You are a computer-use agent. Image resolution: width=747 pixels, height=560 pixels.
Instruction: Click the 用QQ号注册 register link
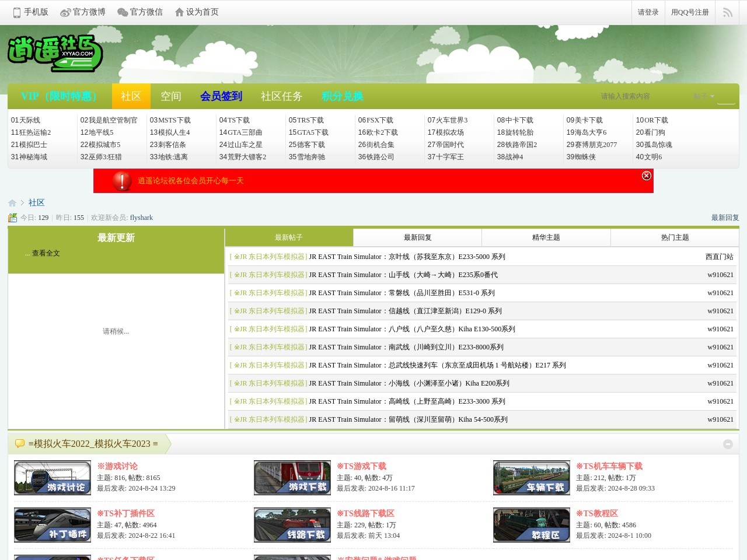tap(689, 12)
